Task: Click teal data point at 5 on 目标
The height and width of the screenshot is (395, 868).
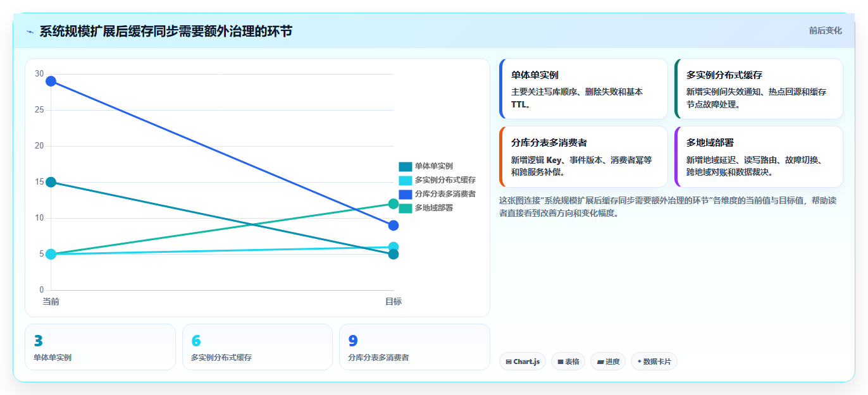Action: click(x=394, y=255)
